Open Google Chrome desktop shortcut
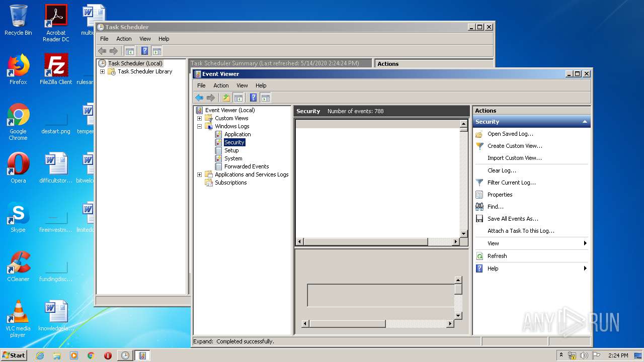Viewport: 644px width, 362px height. (x=18, y=122)
